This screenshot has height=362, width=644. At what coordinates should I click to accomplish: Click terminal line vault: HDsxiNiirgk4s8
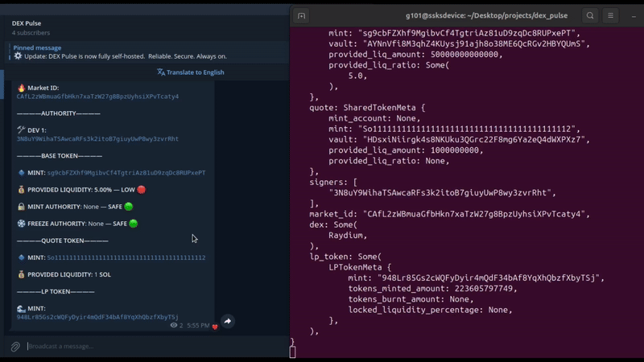459,139
